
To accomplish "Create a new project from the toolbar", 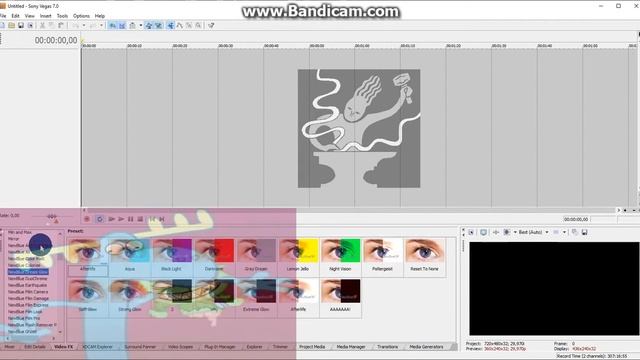I will (x=2, y=25).
